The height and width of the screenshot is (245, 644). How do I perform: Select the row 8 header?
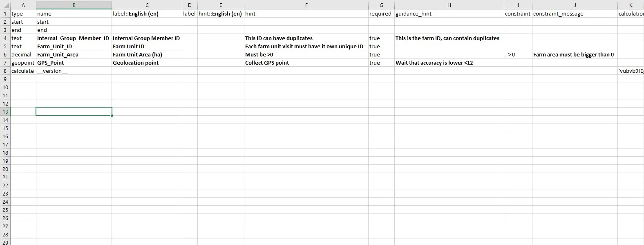pos(5,71)
